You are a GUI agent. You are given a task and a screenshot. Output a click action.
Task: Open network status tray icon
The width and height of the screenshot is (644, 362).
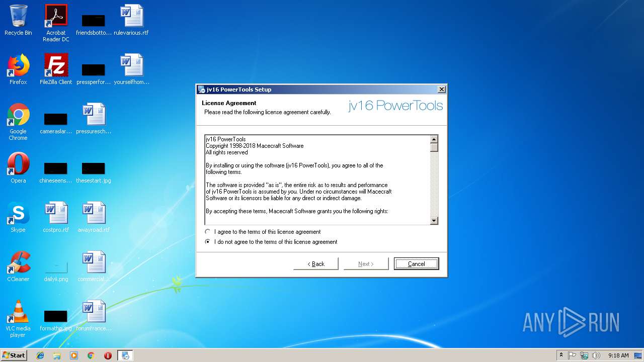(x=584, y=355)
